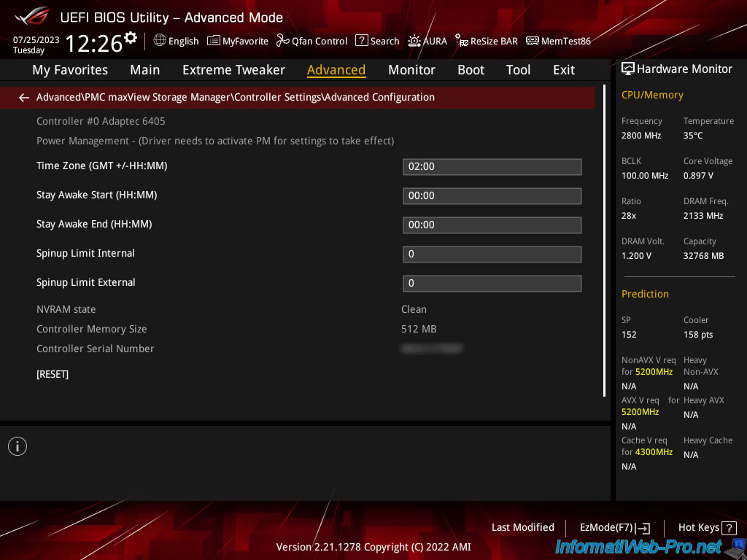The width and height of the screenshot is (747, 560).
Task: Click the info circle icon
Action: (x=18, y=446)
